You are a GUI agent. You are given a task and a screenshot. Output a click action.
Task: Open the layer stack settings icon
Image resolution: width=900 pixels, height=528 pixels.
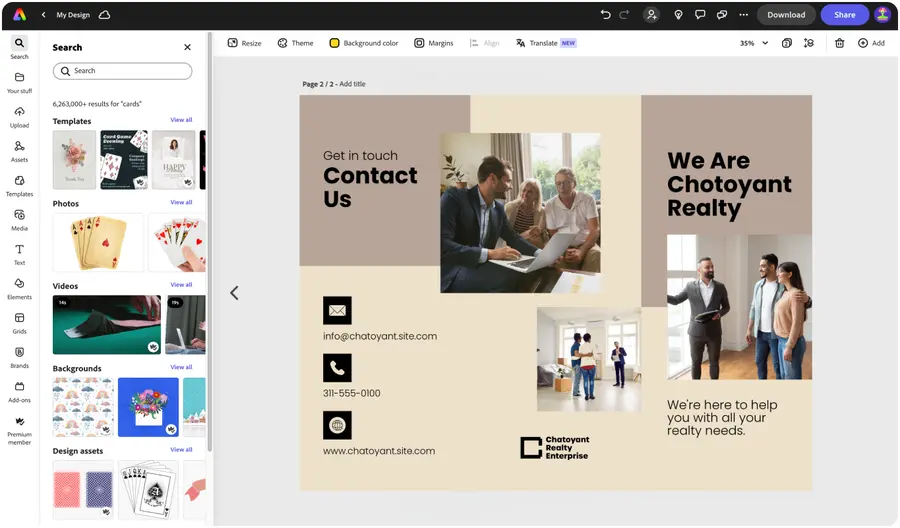point(809,43)
